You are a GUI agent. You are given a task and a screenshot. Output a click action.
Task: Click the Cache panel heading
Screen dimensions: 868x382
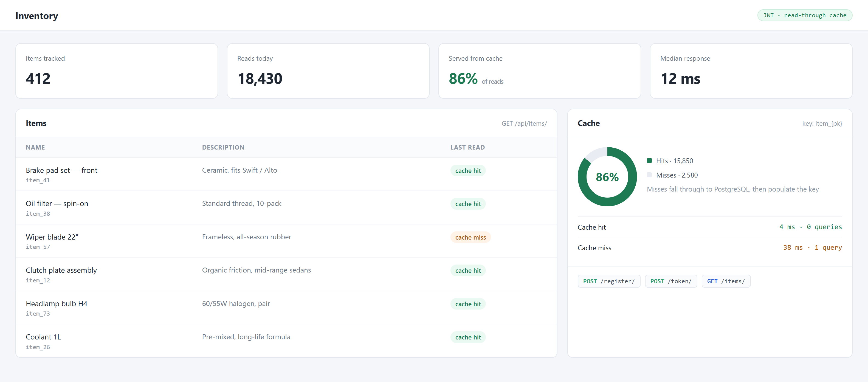[x=589, y=123]
